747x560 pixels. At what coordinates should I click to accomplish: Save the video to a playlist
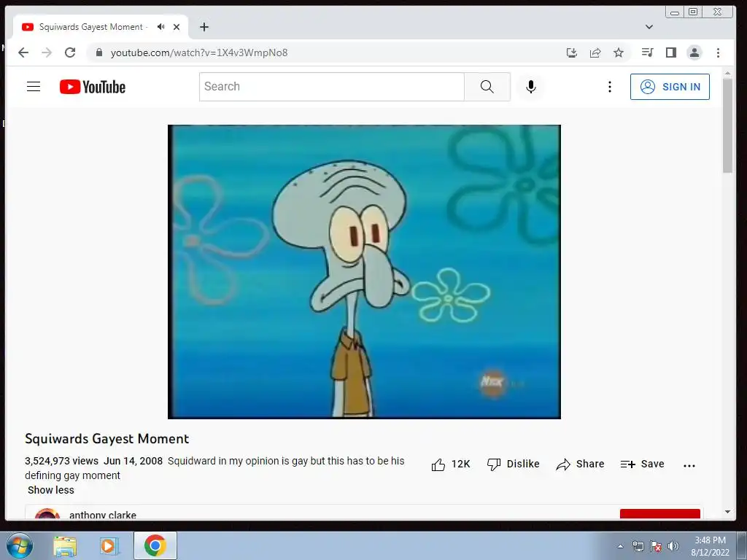coord(642,464)
